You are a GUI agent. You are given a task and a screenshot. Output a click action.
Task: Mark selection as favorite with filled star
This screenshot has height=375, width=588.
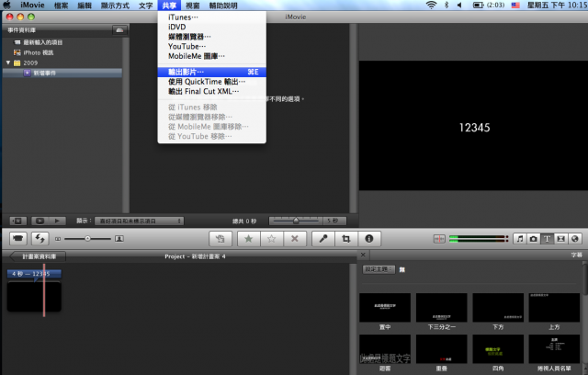(x=248, y=239)
